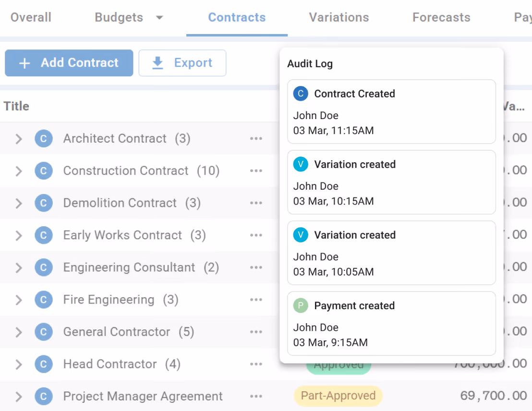532x411 pixels.
Task: Expand the General Contractor row
Action: 19,332
